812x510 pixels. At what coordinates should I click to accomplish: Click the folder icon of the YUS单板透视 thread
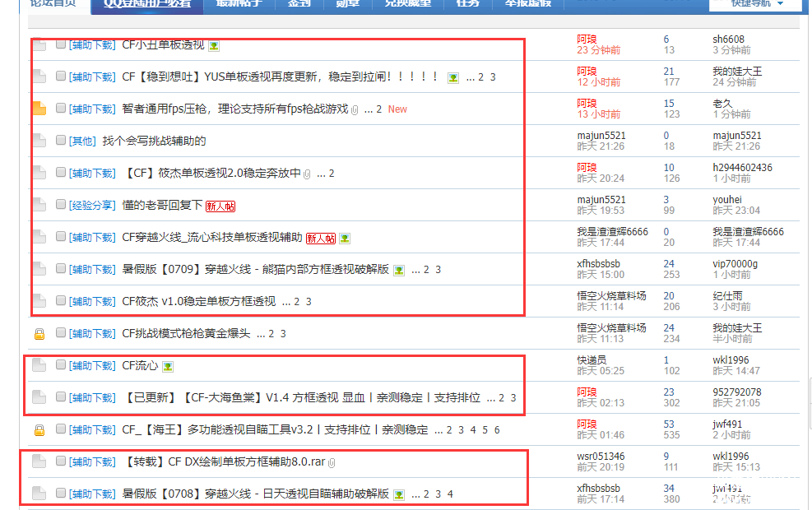click(x=39, y=76)
